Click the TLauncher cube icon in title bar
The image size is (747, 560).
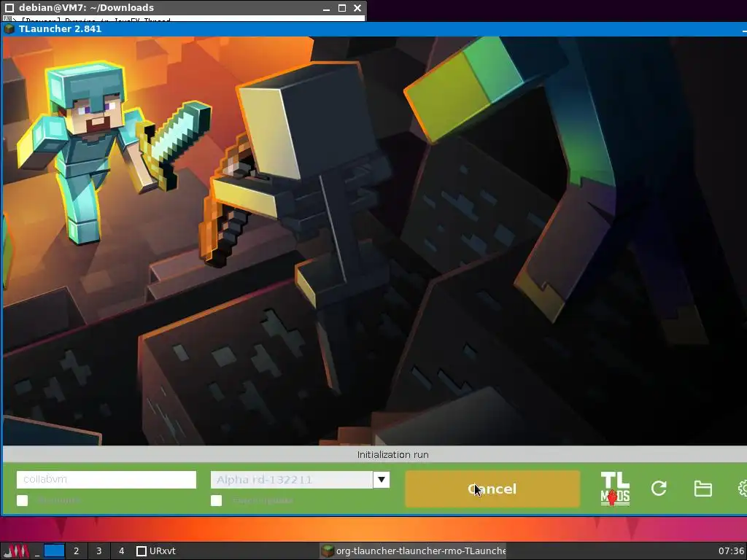point(9,28)
